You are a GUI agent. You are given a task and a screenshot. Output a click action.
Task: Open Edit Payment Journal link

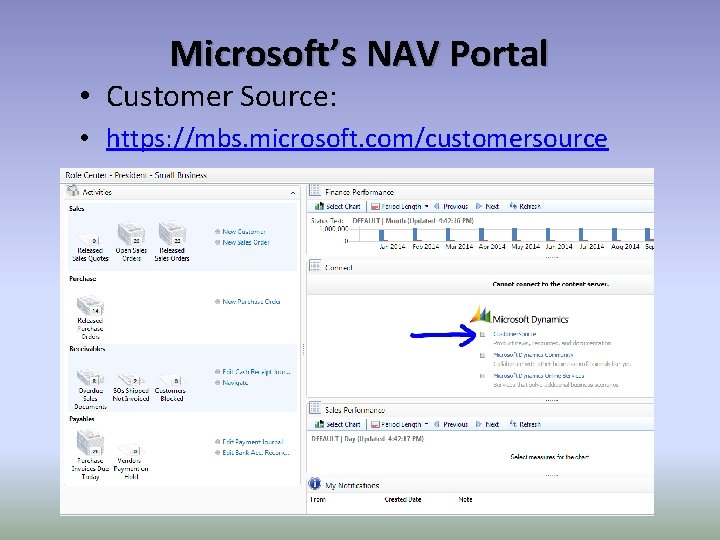253,441
